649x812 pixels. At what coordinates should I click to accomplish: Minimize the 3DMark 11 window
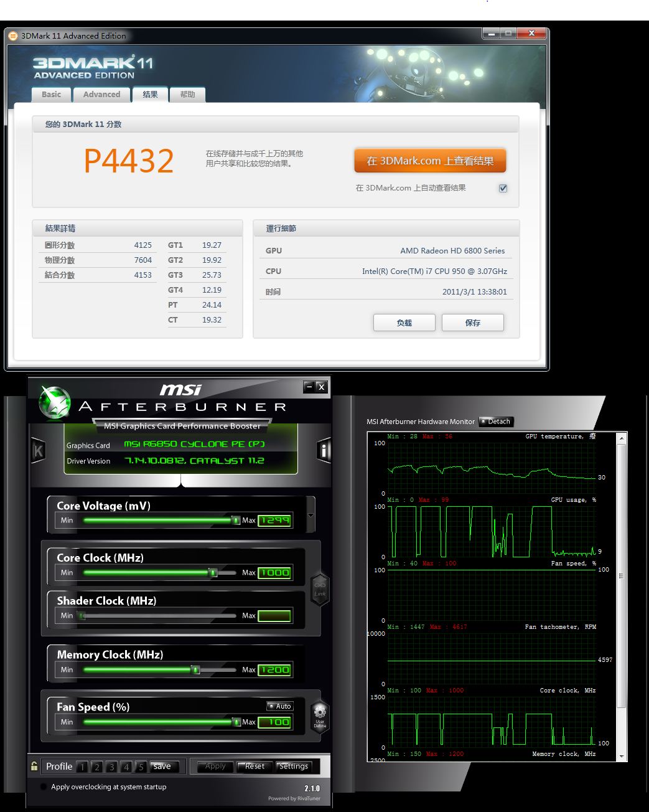tap(491, 34)
